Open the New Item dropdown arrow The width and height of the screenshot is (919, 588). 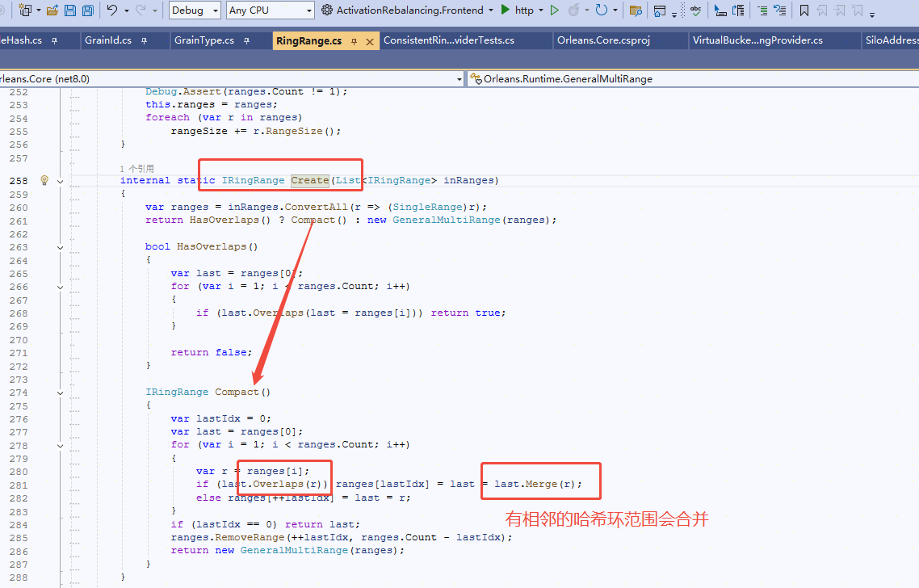(x=39, y=10)
